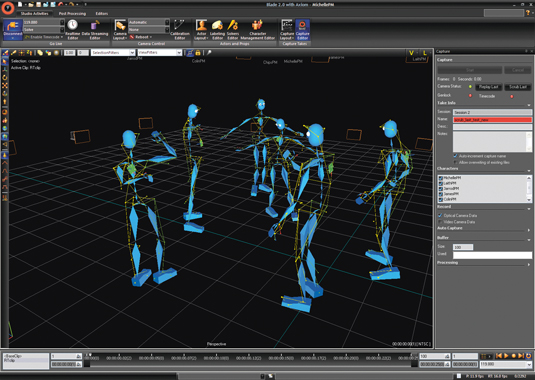
Task: Open the Solvers Editor
Action: click(x=233, y=30)
